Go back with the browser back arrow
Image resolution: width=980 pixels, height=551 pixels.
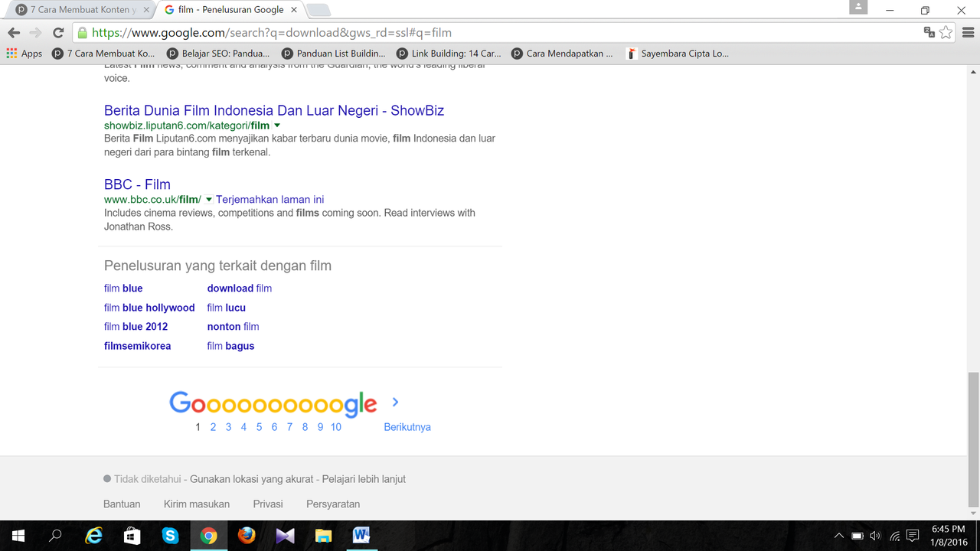(14, 33)
